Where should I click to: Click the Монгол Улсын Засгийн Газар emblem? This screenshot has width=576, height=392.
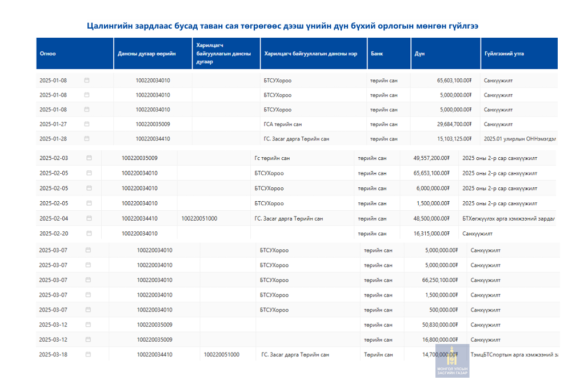(452, 361)
